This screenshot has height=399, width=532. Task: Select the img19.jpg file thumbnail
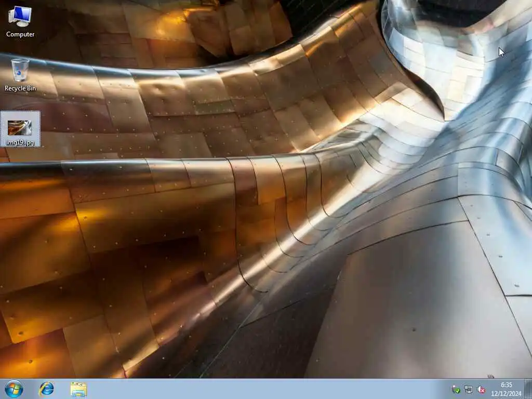[20, 129]
